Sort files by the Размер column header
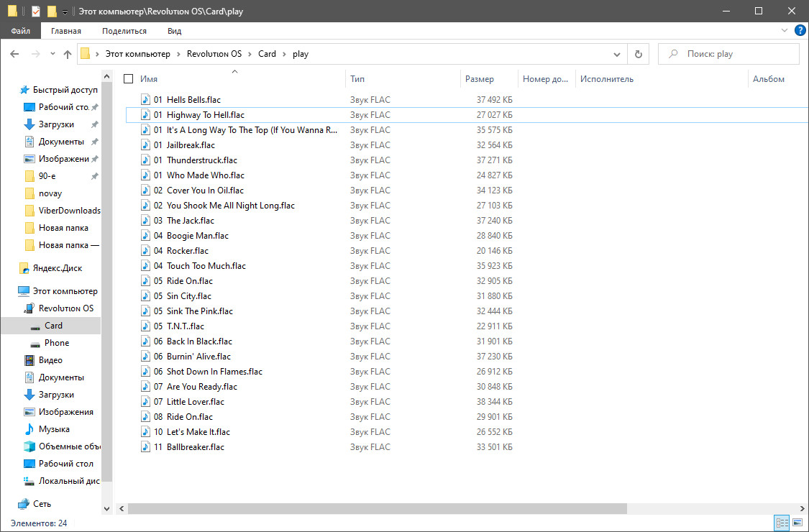Viewport: 809px width, 532px height. coord(480,79)
